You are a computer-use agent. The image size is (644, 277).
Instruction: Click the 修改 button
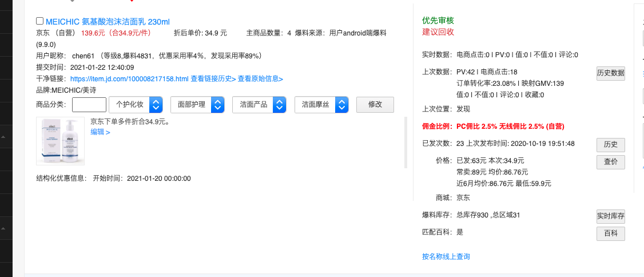[x=375, y=104]
